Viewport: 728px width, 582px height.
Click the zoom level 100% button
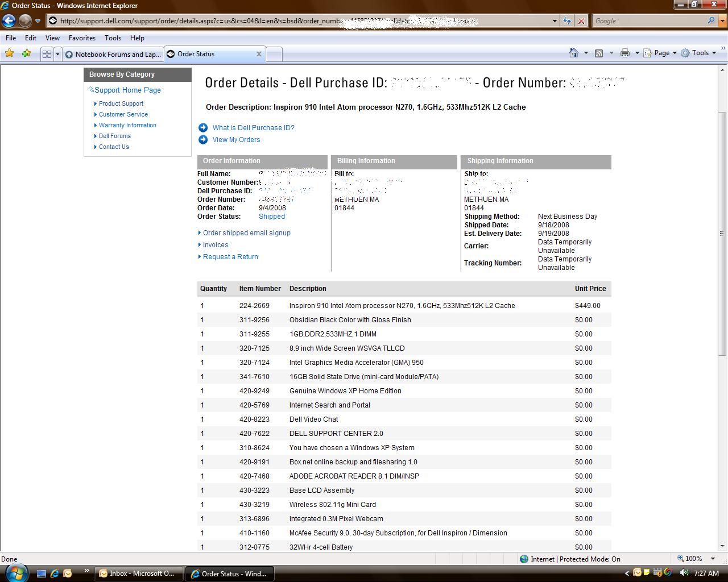click(690, 559)
